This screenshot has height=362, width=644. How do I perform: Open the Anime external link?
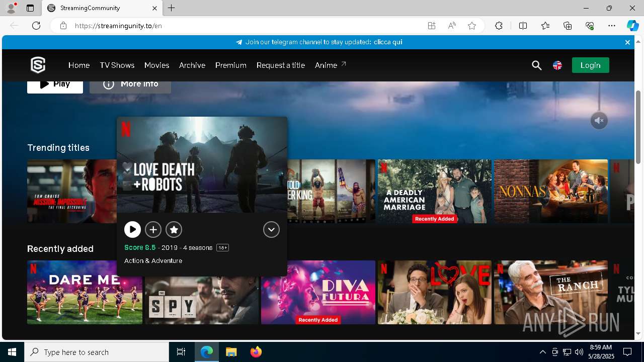331,65
